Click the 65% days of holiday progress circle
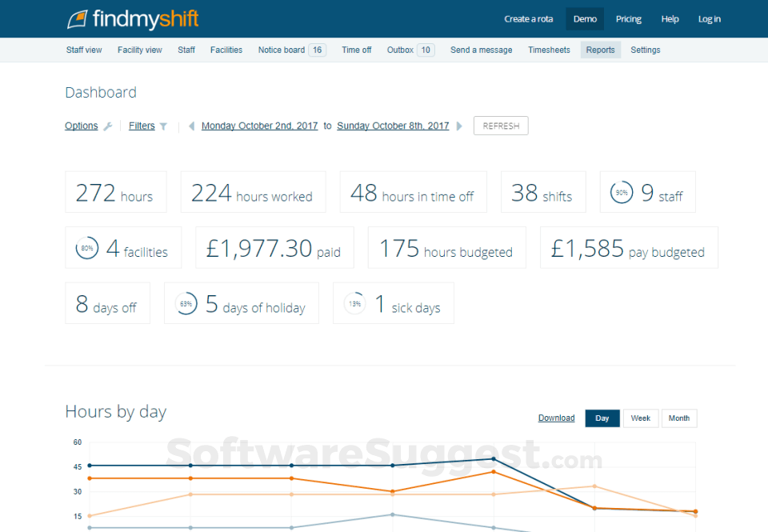Image resolution: width=768 pixels, height=532 pixels. (186, 303)
